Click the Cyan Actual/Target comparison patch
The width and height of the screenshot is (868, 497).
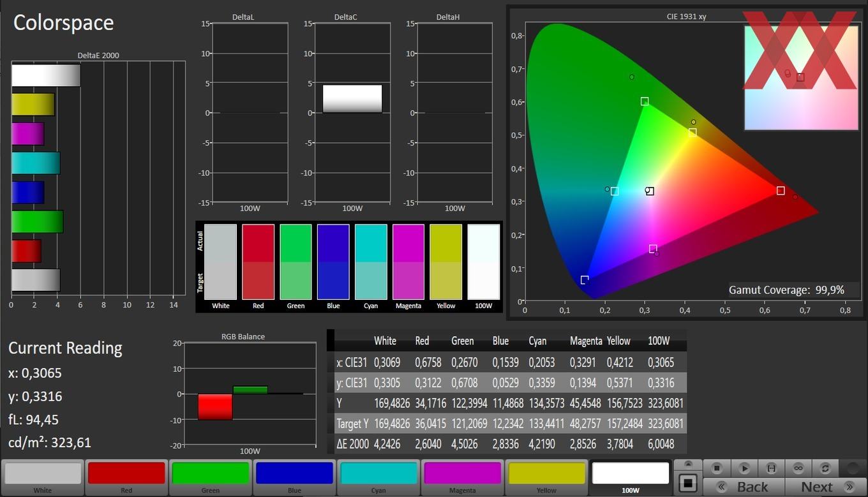[x=371, y=262]
